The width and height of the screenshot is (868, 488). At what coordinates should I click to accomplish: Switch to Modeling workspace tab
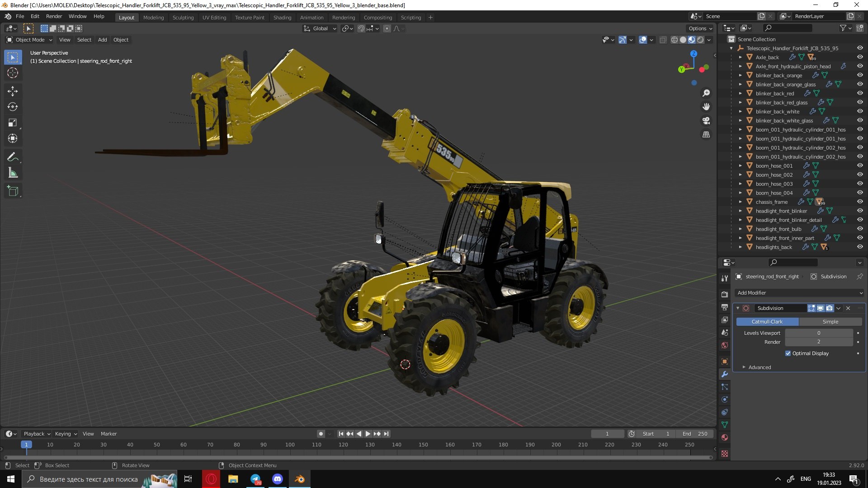[x=153, y=18]
